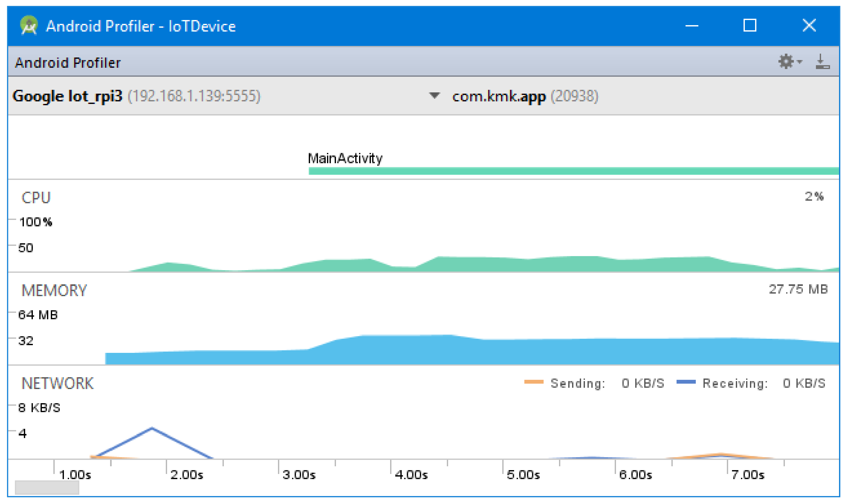848x504 pixels.
Task: Click the horizontal timeline scrollbar thumb
Action: click(47, 488)
